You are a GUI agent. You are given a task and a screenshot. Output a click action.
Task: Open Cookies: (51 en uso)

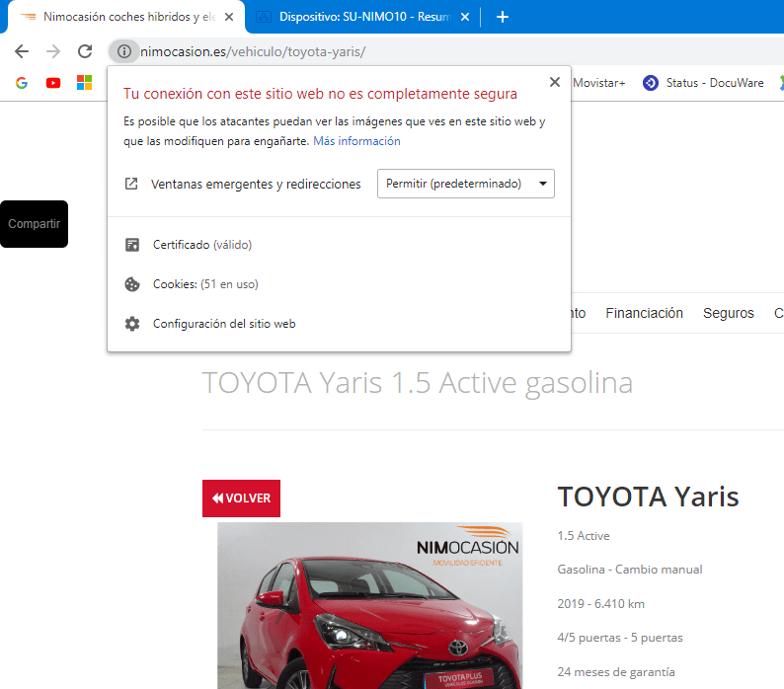click(x=205, y=284)
